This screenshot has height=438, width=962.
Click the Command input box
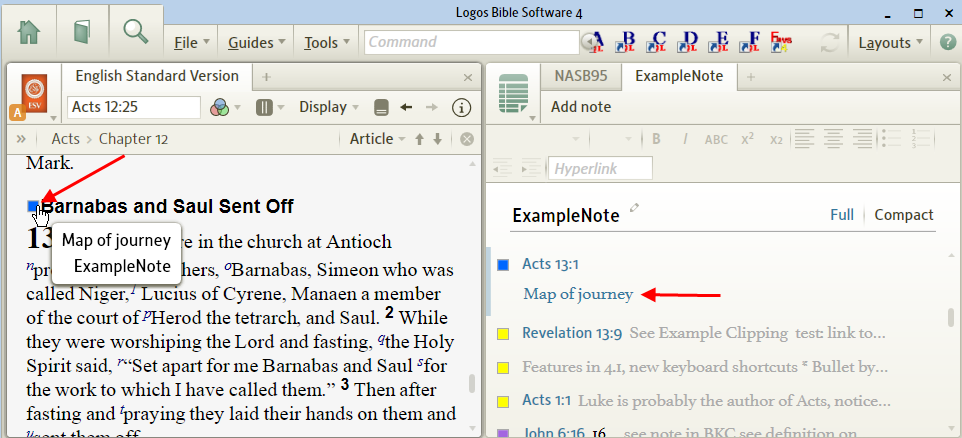(471, 42)
